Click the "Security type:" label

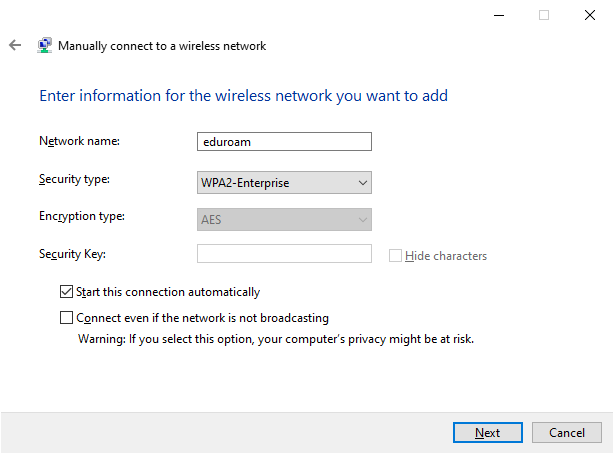(74, 179)
